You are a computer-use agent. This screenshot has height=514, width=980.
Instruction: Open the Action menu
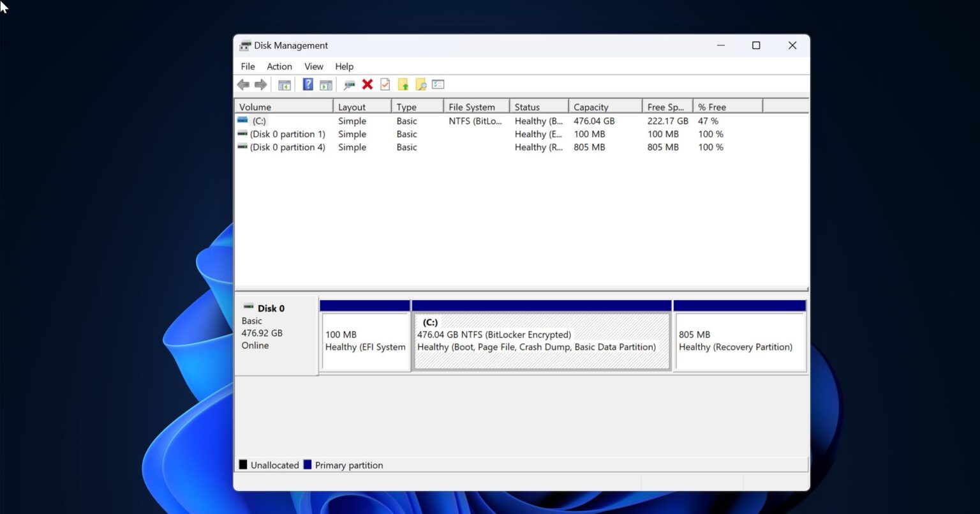point(279,66)
